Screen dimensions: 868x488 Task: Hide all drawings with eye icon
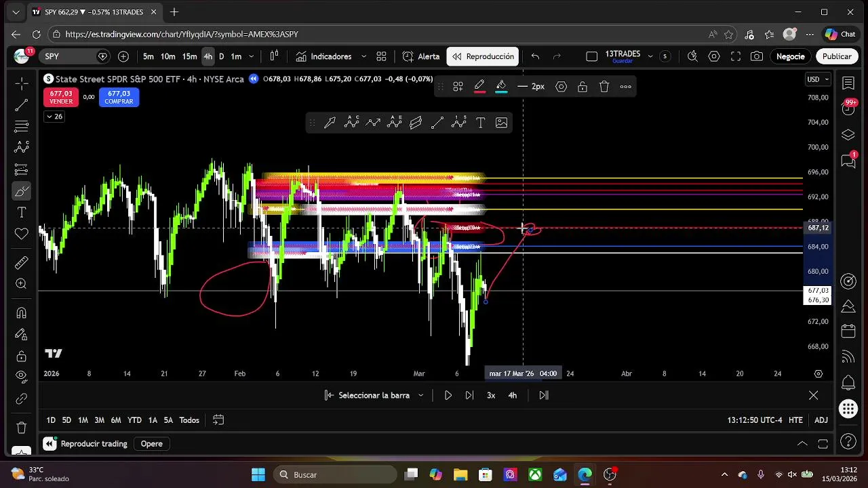[21, 376]
